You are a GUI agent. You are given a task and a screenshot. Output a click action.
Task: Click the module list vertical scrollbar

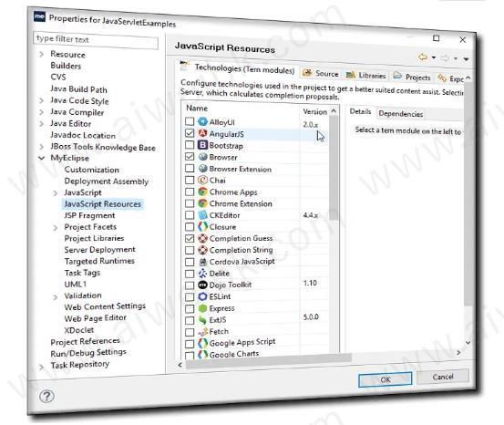click(x=334, y=168)
